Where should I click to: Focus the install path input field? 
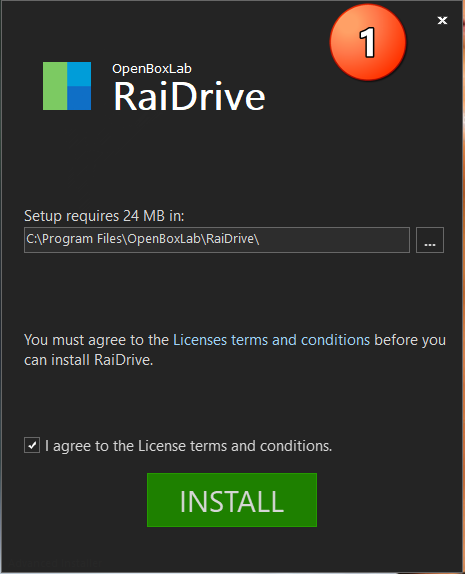pyautogui.click(x=217, y=240)
